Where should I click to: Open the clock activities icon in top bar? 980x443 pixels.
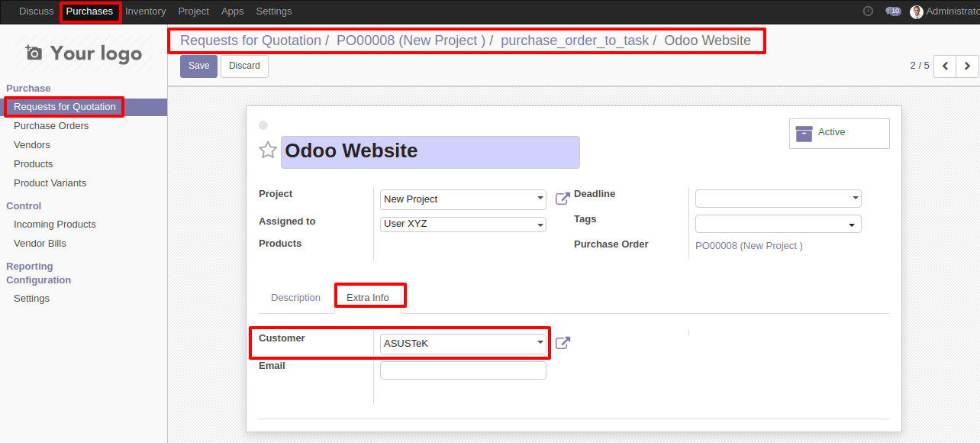[x=868, y=11]
